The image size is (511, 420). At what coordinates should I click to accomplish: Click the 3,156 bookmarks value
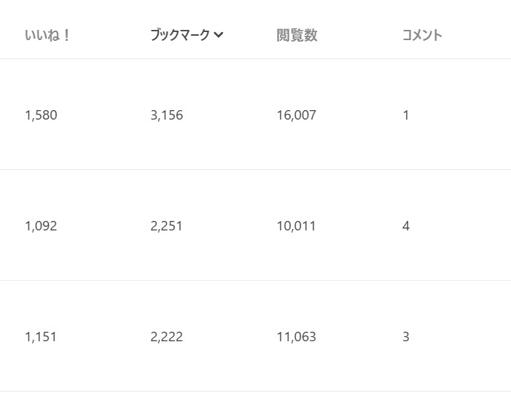pos(167,115)
